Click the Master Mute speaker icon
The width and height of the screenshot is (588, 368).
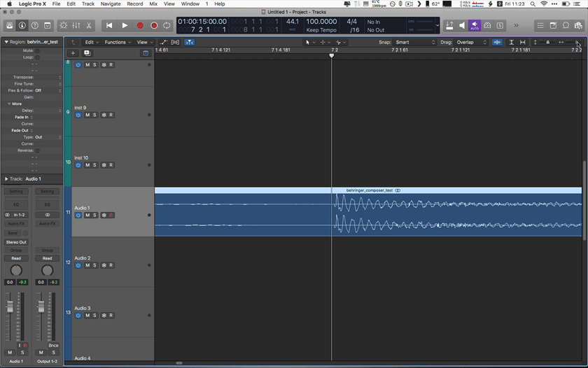pyautogui.click(x=462, y=25)
